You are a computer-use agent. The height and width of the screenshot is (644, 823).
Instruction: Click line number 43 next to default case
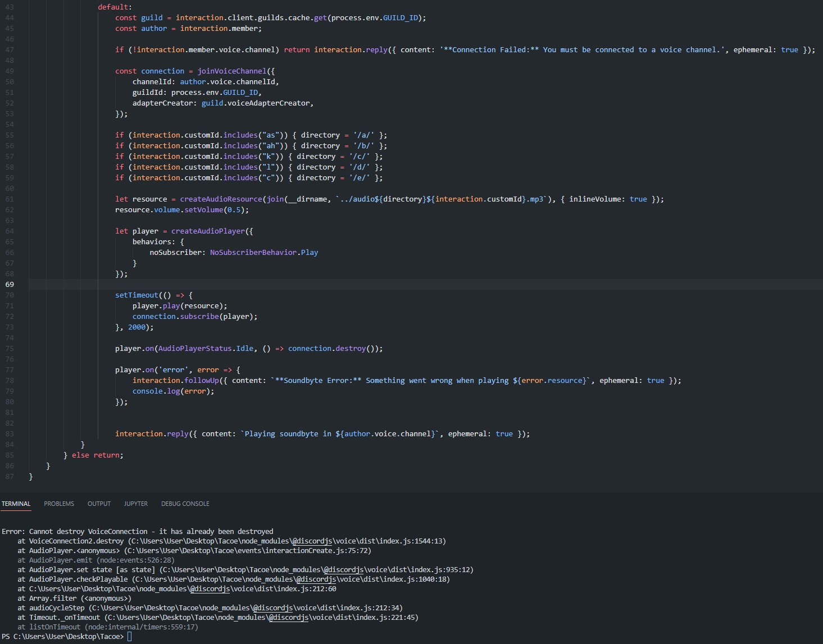[9, 7]
